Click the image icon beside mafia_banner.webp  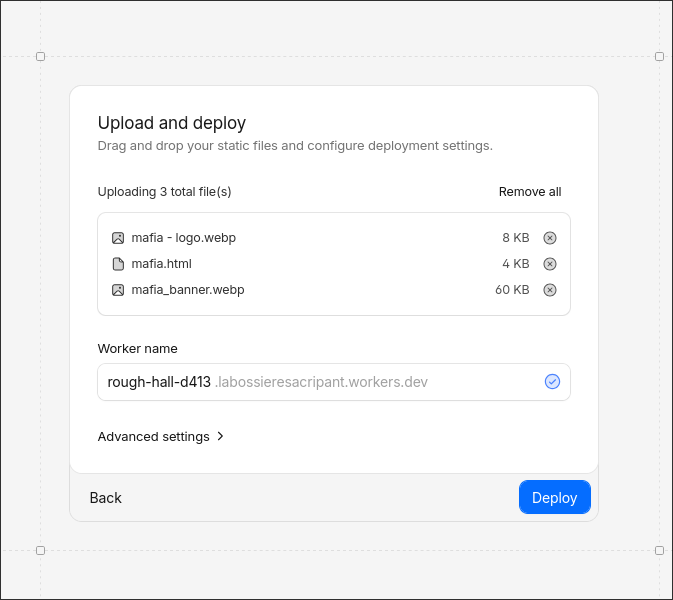click(x=118, y=290)
